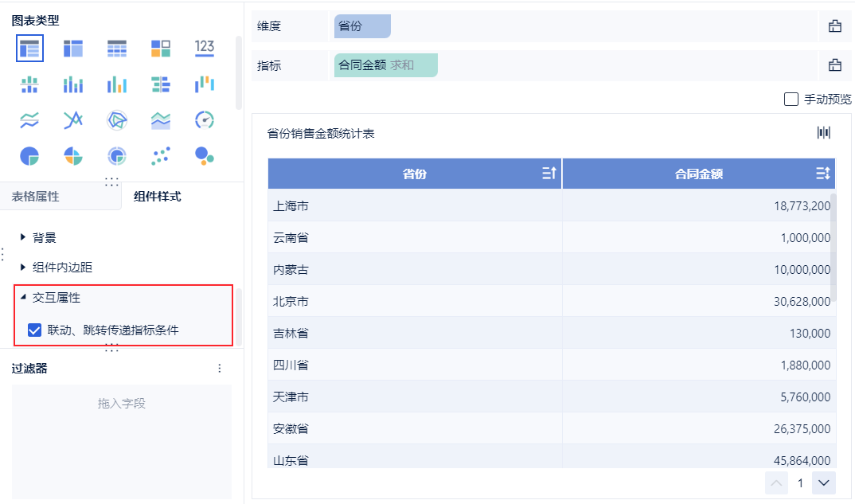Viewport: 855px width, 504px height.
Task: Clear the 维度 dimension fields
Action: click(x=835, y=26)
